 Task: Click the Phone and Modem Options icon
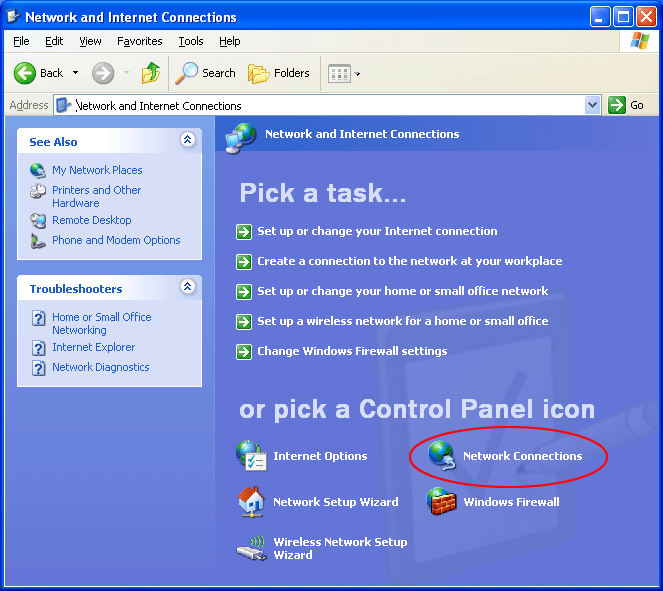point(38,241)
